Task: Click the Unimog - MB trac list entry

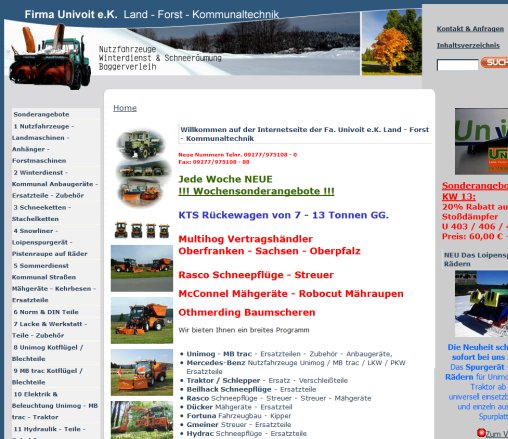Action: coord(289,354)
